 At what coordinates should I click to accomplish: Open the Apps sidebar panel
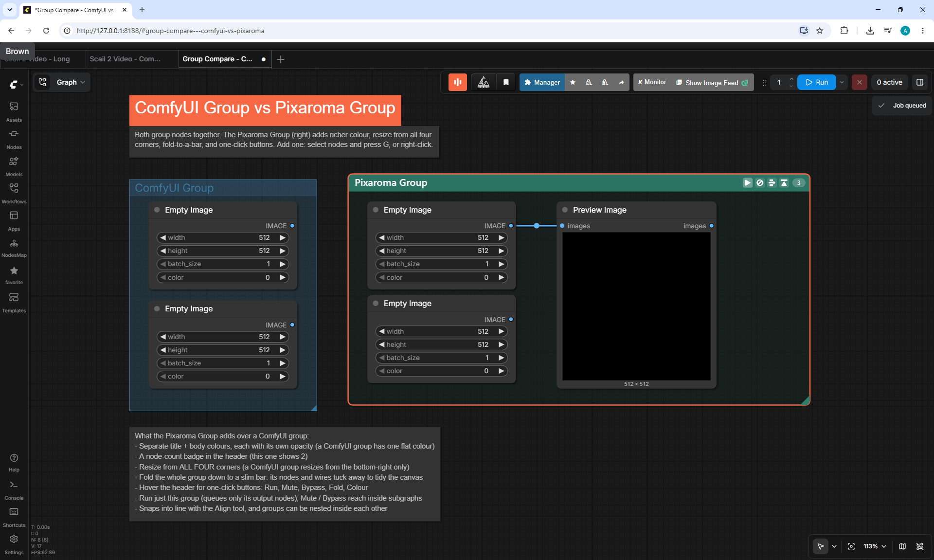(x=14, y=220)
